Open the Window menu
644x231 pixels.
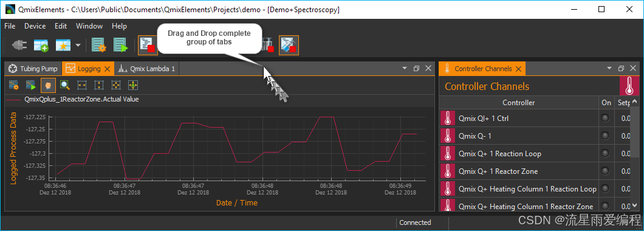tap(89, 26)
